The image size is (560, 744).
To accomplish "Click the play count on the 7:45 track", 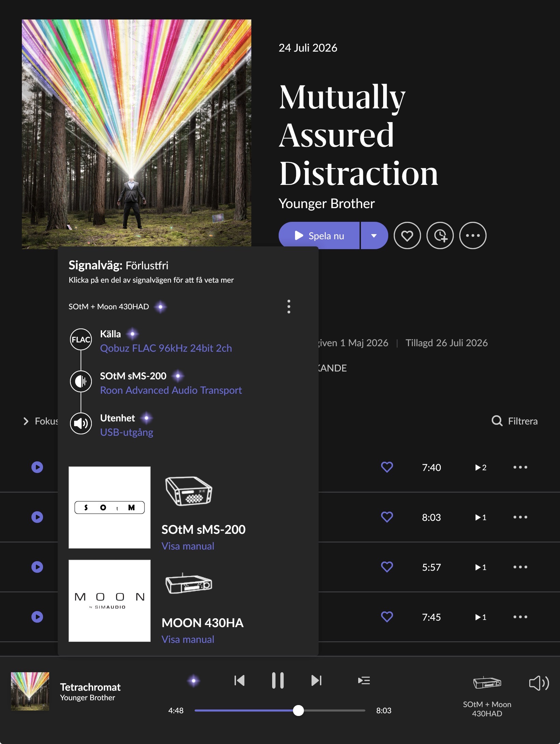I will (x=481, y=617).
